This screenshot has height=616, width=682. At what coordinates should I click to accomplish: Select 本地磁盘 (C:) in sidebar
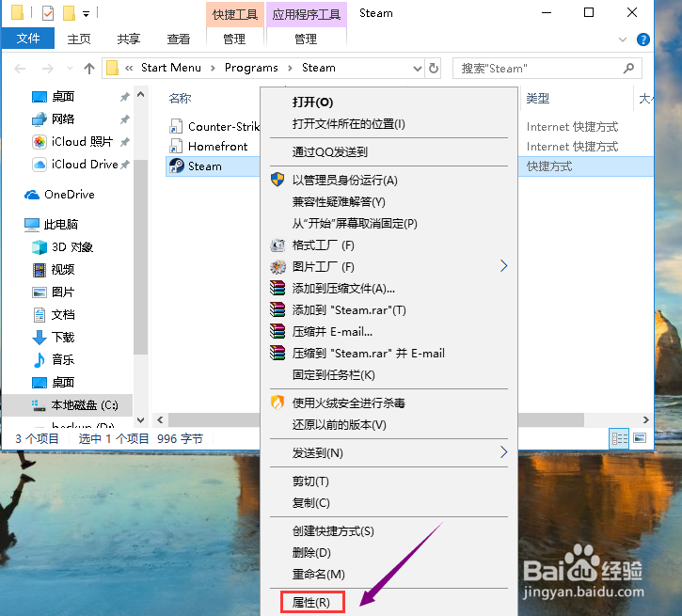[x=75, y=405]
